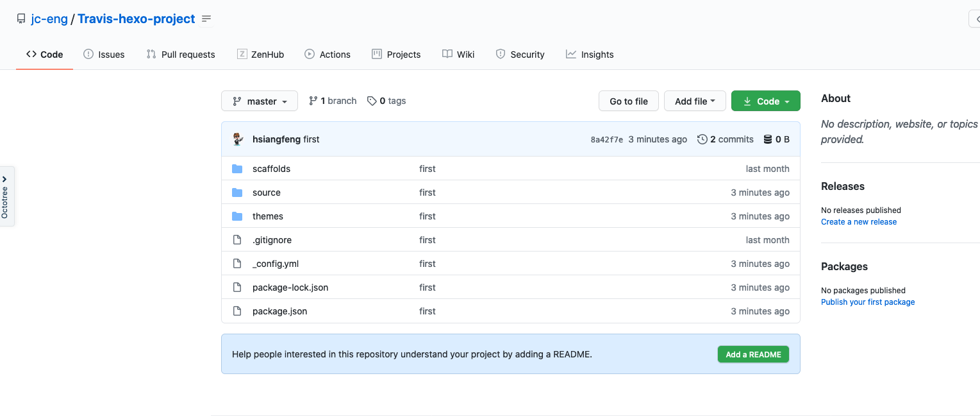Click the Go to file button
Viewport: 980px width, 419px height.
pos(628,101)
